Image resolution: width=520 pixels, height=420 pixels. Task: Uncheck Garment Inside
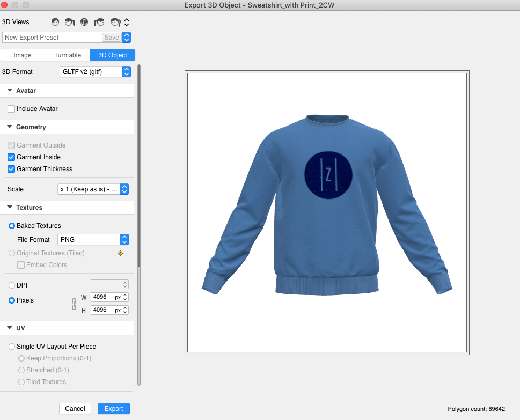click(11, 157)
